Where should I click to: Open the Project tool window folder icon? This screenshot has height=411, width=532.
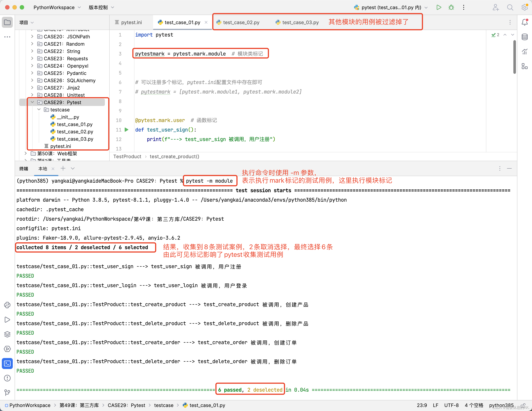tap(7, 22)
